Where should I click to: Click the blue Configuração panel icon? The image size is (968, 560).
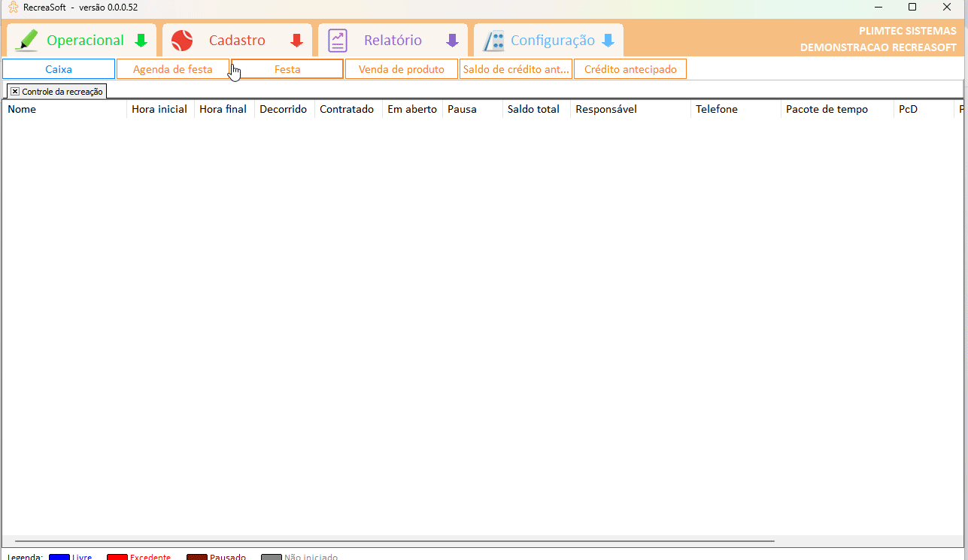493,41
